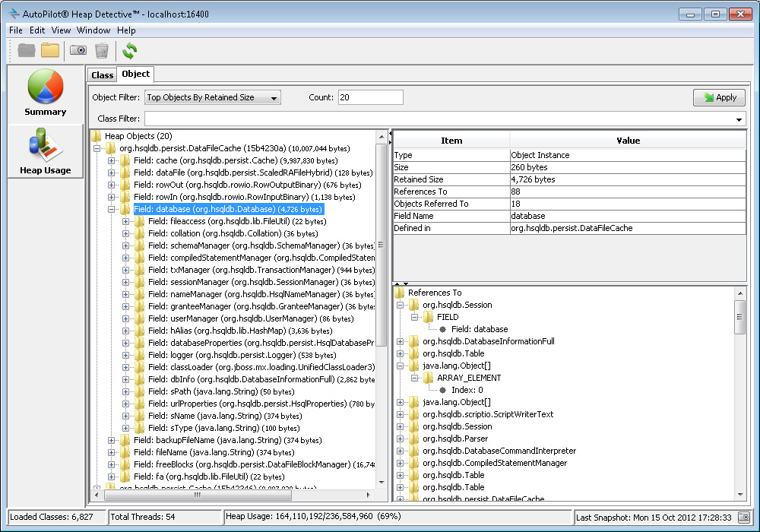Open the View menu
The image size is (760, 532).
click(x=61, y=30)
